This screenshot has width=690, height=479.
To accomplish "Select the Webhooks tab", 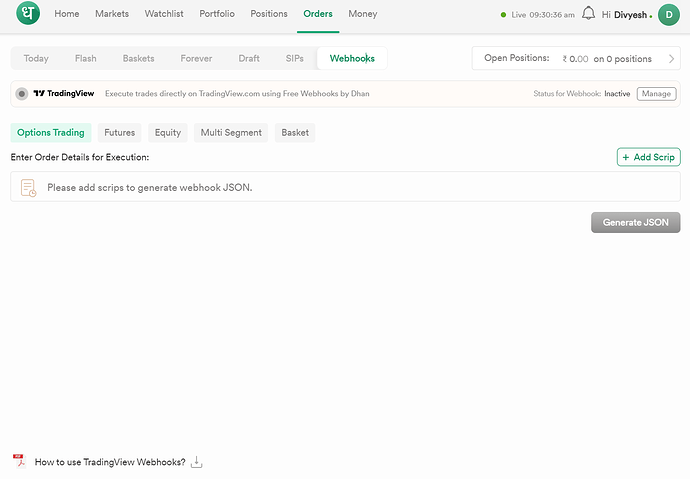I will coord(352,59).
